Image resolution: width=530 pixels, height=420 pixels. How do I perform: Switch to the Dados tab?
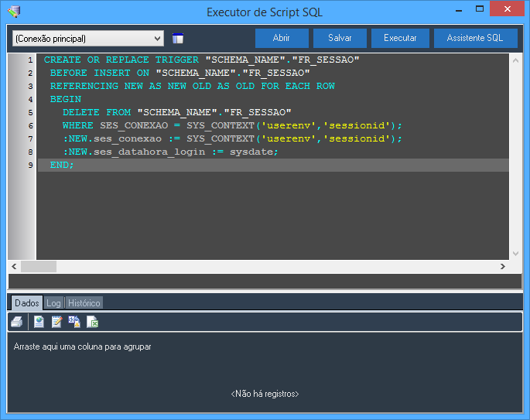click(26, 303)
